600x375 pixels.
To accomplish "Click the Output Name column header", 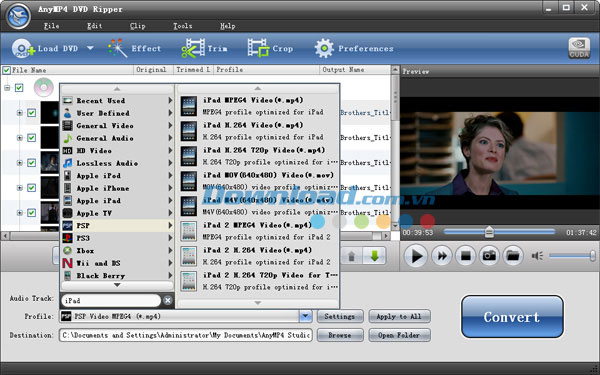I will (x=354, y=70).
